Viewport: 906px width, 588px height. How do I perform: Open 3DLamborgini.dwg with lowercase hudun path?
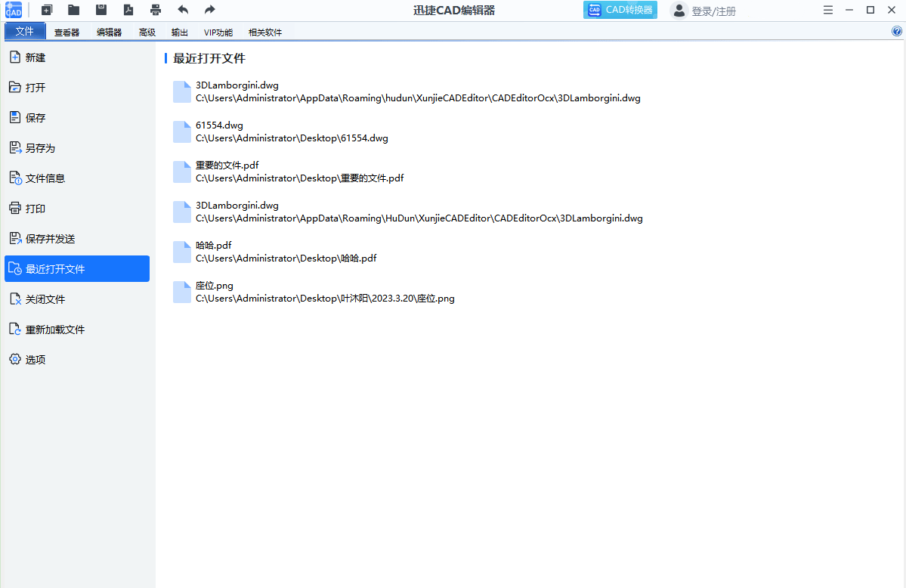pos(407,91)
